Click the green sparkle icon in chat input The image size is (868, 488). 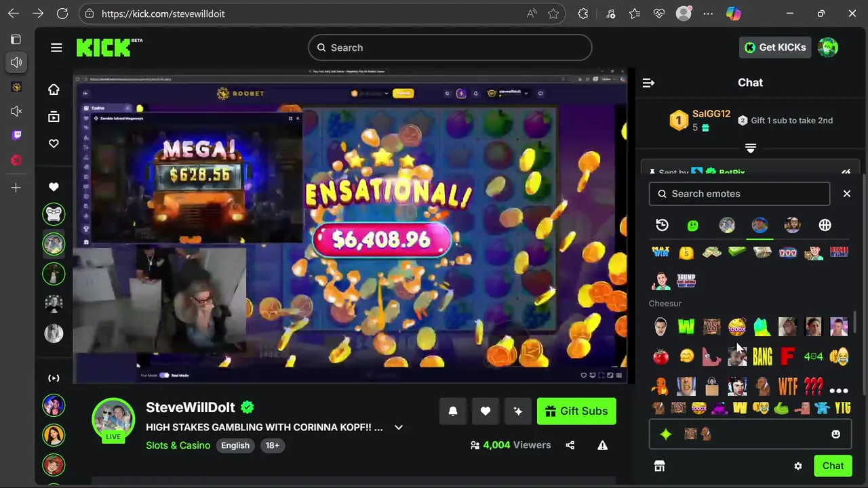pyautogui.click(x=666, y=434)
